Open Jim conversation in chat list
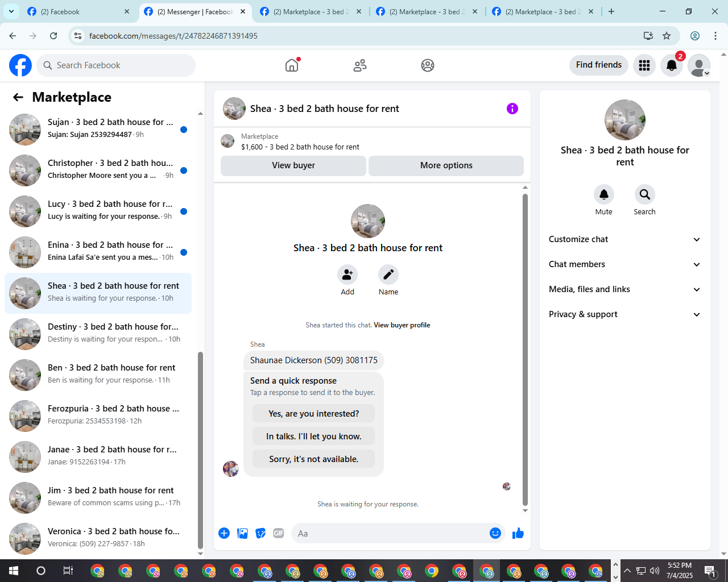 (98, 498)
